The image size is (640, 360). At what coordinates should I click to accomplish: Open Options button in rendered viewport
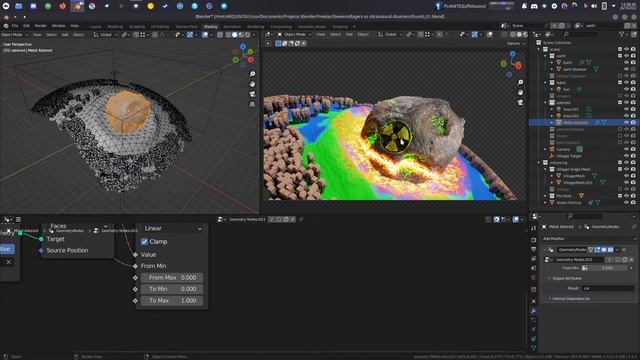point(516,43)
